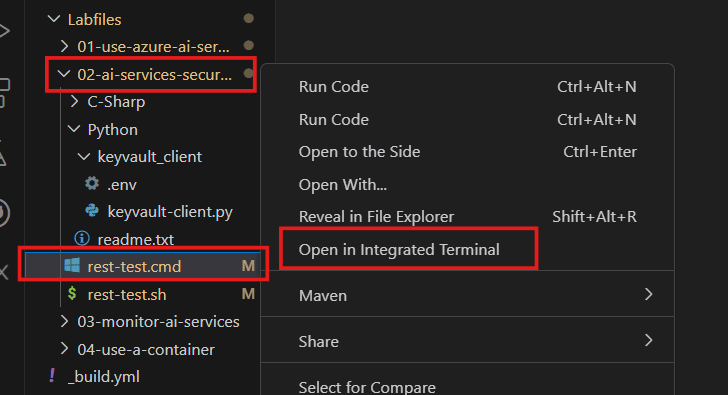Select Open to the Side
The width and height of the screenshot is (728, 395).
tap(359, 152)
